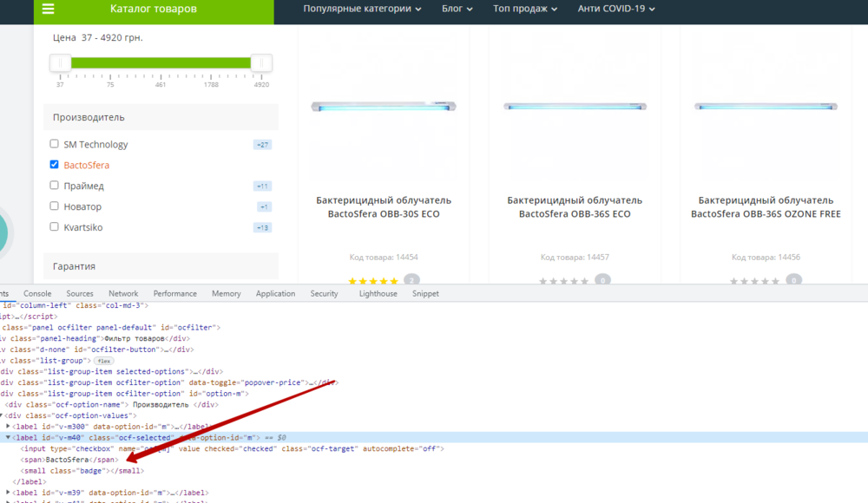Open the hamburger menu in catalog bar

(x=48, y=10)
